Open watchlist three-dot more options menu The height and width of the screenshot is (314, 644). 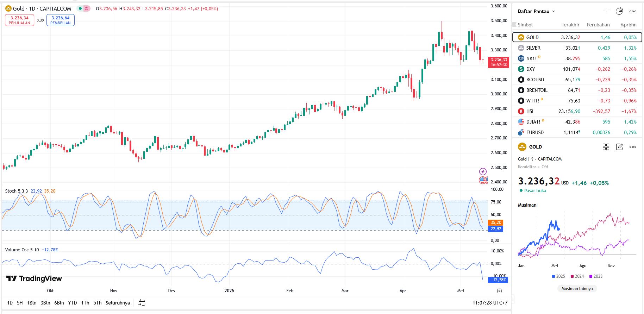click(x=633, y=11)
